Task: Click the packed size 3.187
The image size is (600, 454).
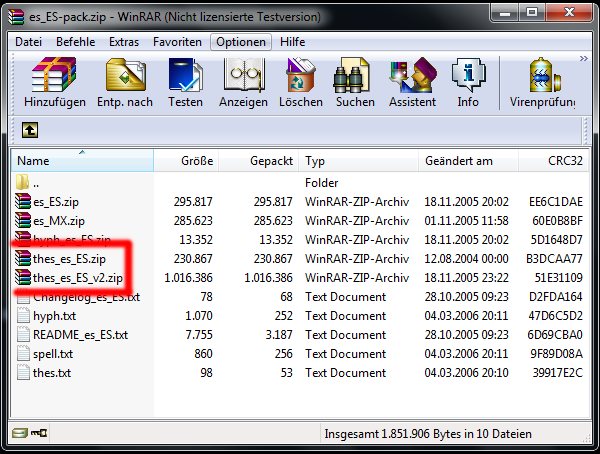Action: pos(279,335)
